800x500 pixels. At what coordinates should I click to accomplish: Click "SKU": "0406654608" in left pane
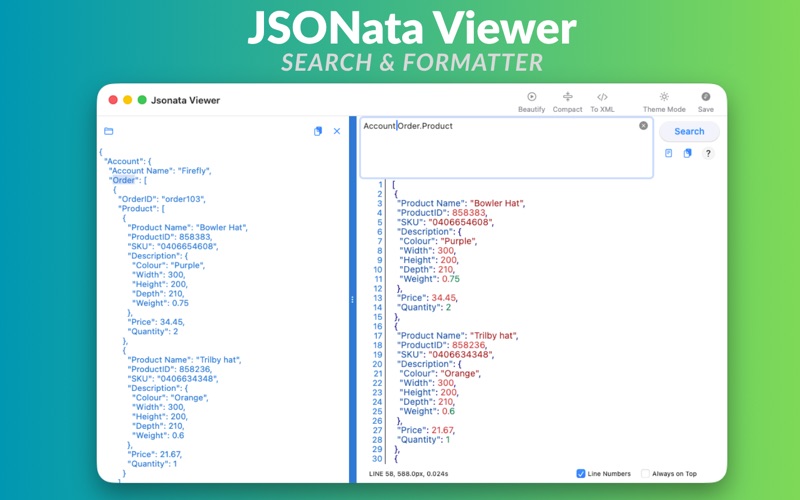coord(172,246)
